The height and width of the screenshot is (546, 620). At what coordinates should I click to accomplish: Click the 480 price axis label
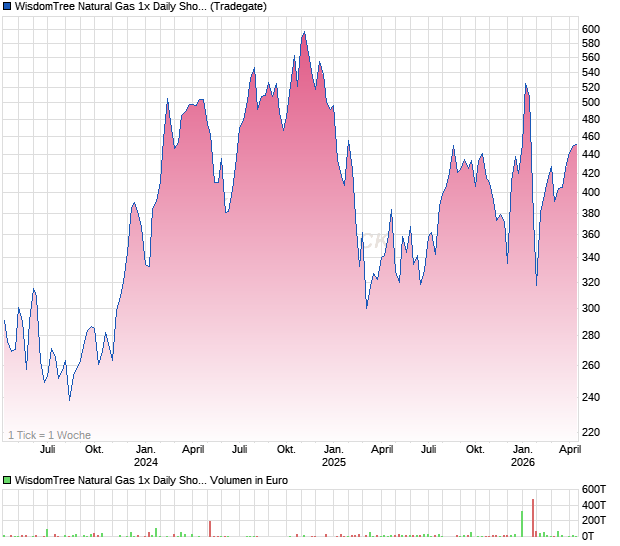[591, 119]
